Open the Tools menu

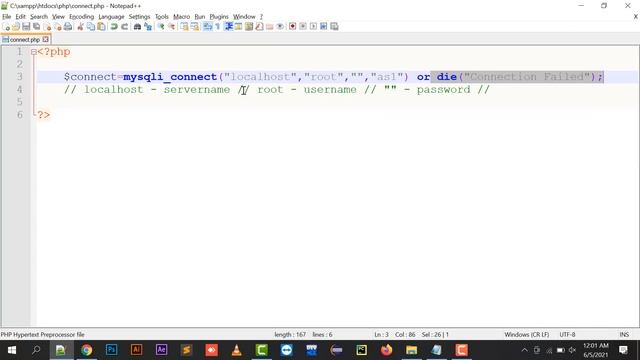coord(162,17)
